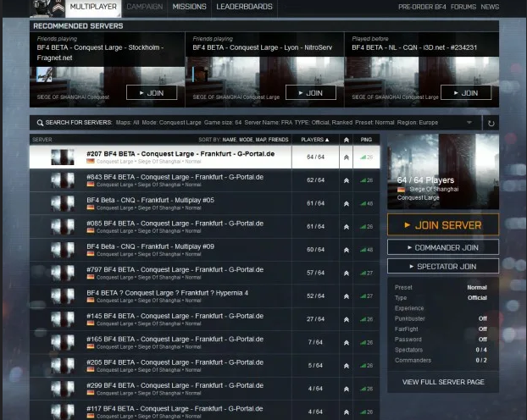This screenshot has height=420, width=527.
Task: Sort server list by Friends
Action: tap(278, 140)
